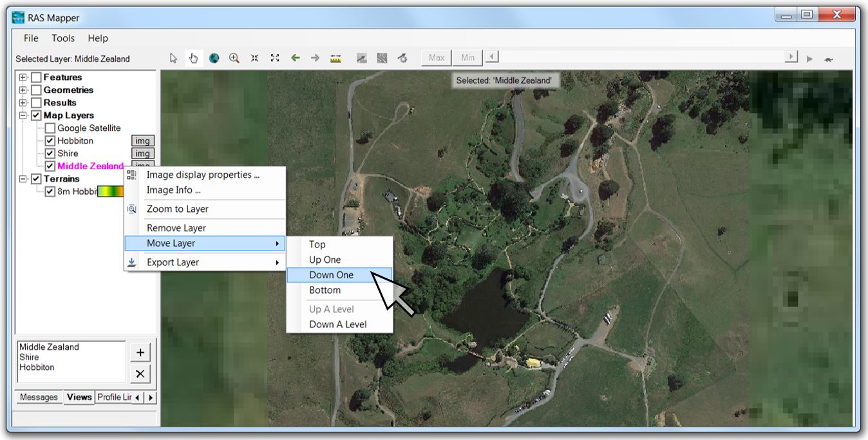Image resolution: width=868 pixels, height=440 pixels.
Task: Select Remove Layer from context menu
Action: [205, 228]
